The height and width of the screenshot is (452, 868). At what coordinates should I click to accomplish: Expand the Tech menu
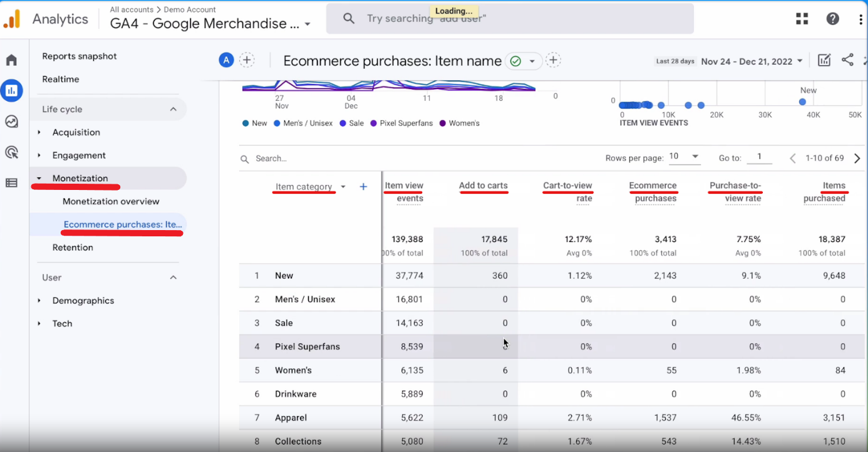(x=39, y=323)
